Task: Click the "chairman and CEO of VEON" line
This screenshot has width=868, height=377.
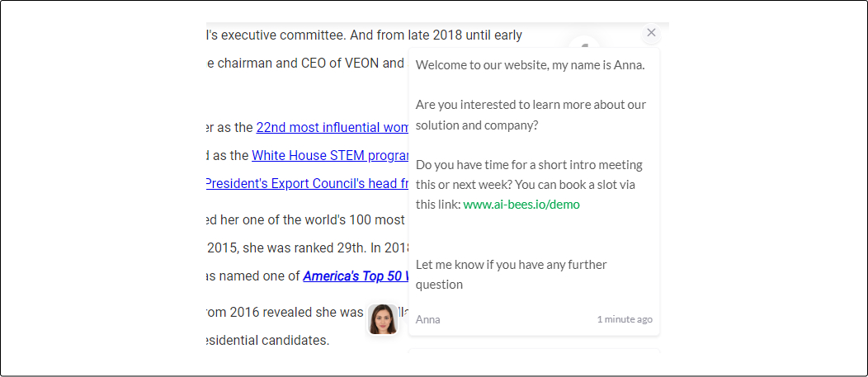Action: coord(305,63)
